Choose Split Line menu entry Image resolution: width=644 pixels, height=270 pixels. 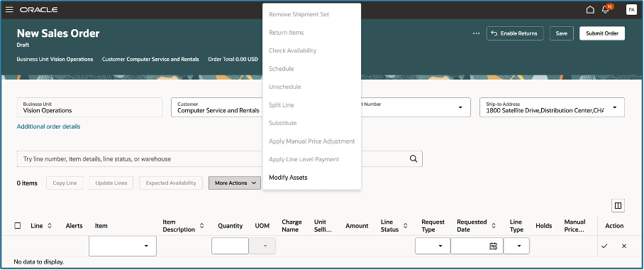click(312, 105)
